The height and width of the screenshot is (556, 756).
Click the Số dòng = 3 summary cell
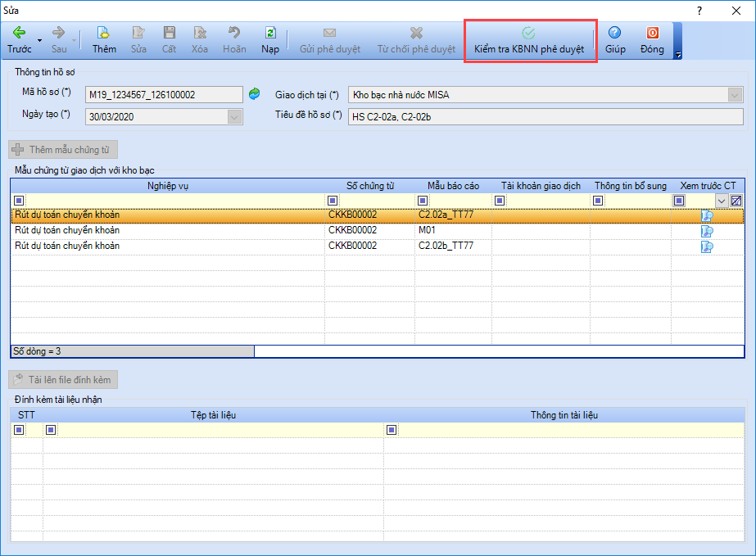133,351
